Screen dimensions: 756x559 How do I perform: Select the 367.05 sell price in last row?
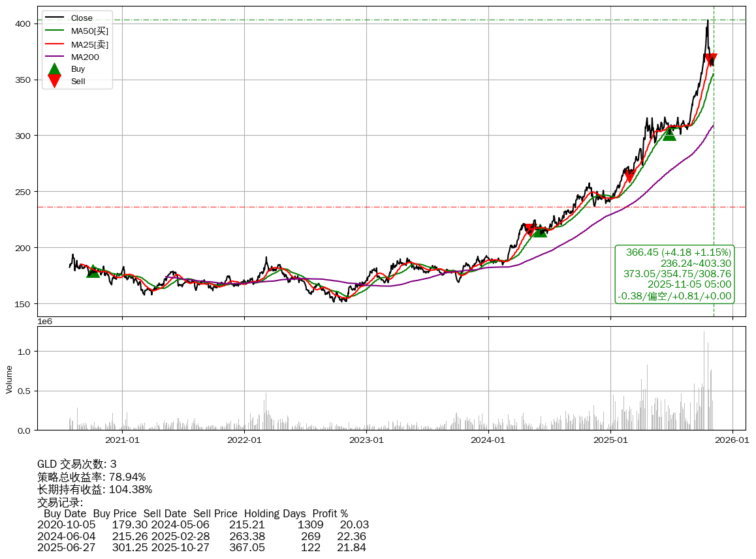247,547
